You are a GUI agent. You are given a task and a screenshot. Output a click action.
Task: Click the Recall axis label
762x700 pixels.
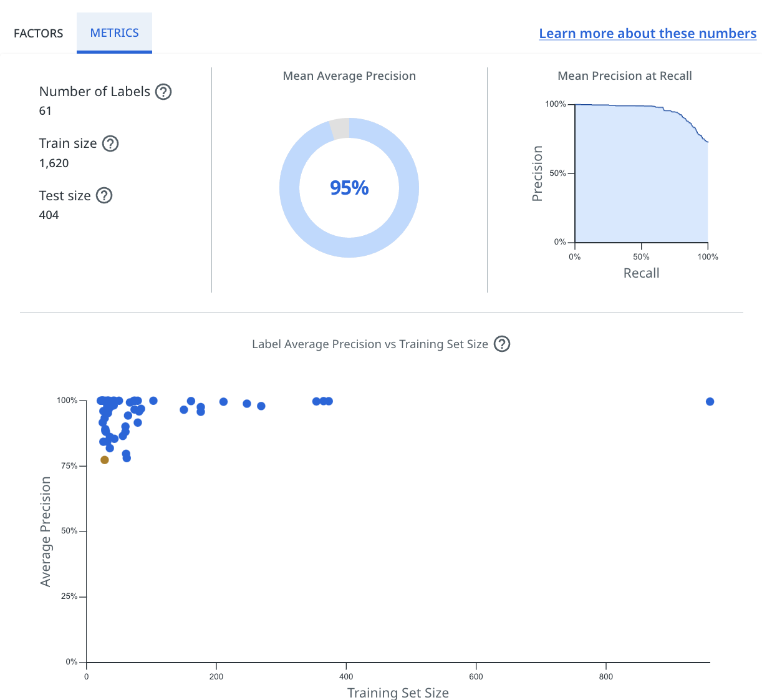click(x=641, y=273)
